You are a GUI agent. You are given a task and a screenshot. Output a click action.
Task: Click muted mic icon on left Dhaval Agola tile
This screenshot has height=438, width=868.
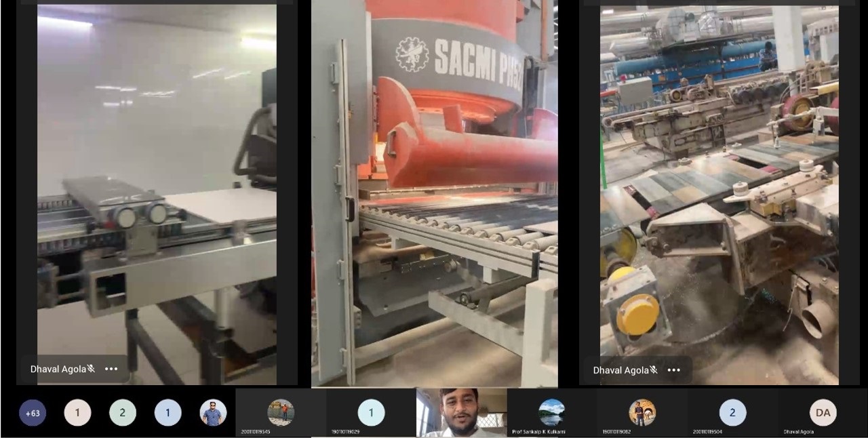pos(91,369)
